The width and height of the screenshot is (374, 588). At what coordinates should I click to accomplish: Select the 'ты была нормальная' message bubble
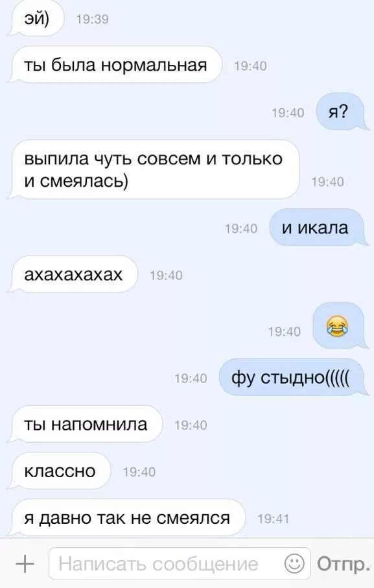point(114,65)
